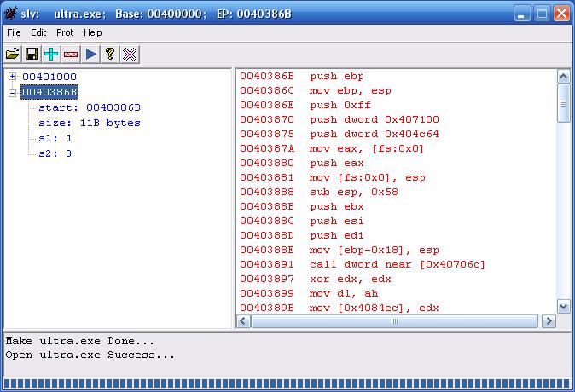Image resolution: width=575 pixels, height=392 pixels.
Task: Click the line 'push ebx'
Action: pyautogui.click(x=302, y=206)
